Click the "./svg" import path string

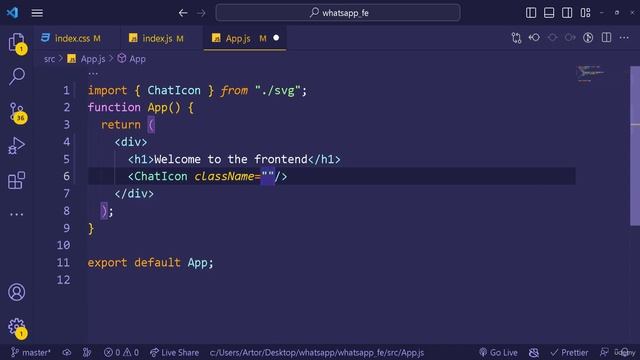coord(278,90)
